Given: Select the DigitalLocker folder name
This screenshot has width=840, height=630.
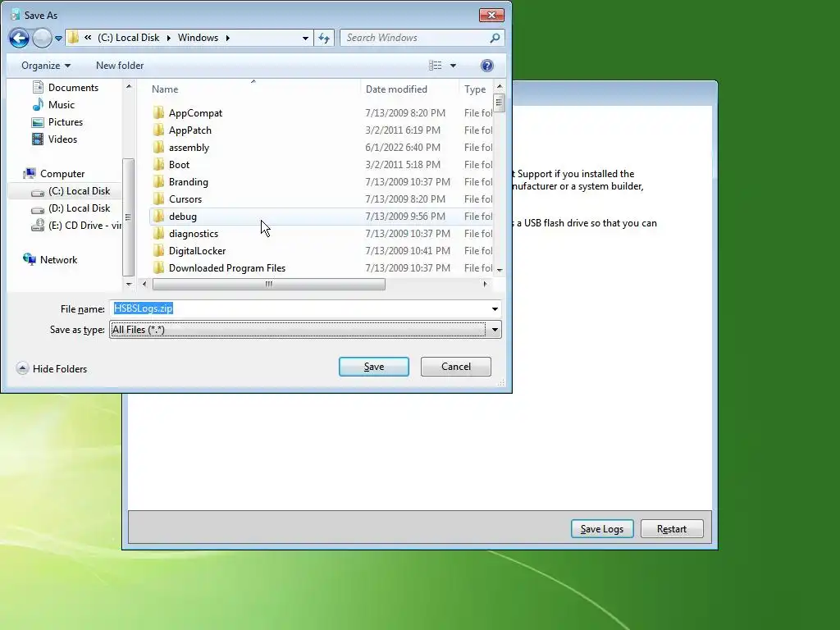Looking at the screenshot, I should [197, 251].
